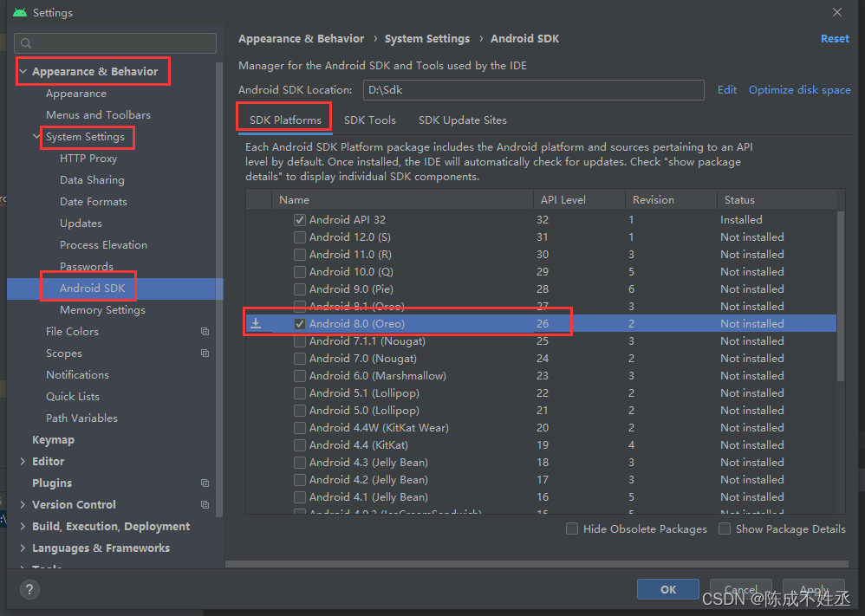Click the settings tree vertical scrollbar

(x=219, y=289)
